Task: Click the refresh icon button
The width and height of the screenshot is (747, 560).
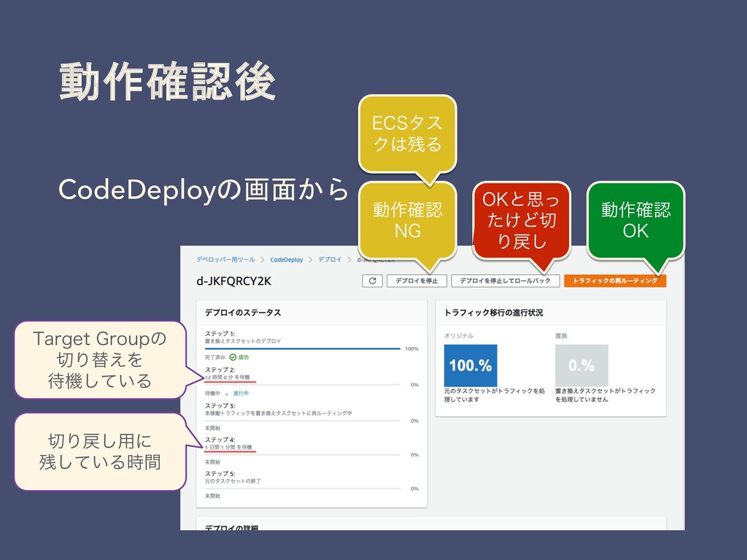Action: click(x=372, y=281)
